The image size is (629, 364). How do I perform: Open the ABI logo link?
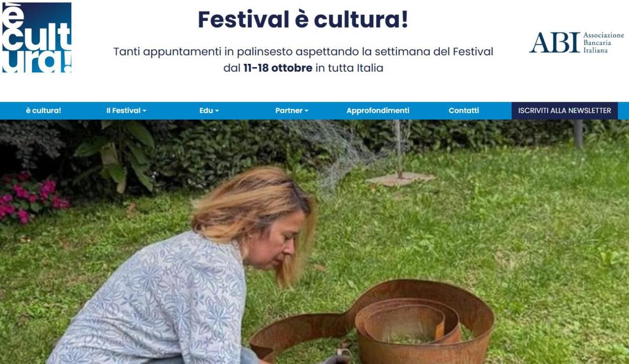tap(577, 42)
